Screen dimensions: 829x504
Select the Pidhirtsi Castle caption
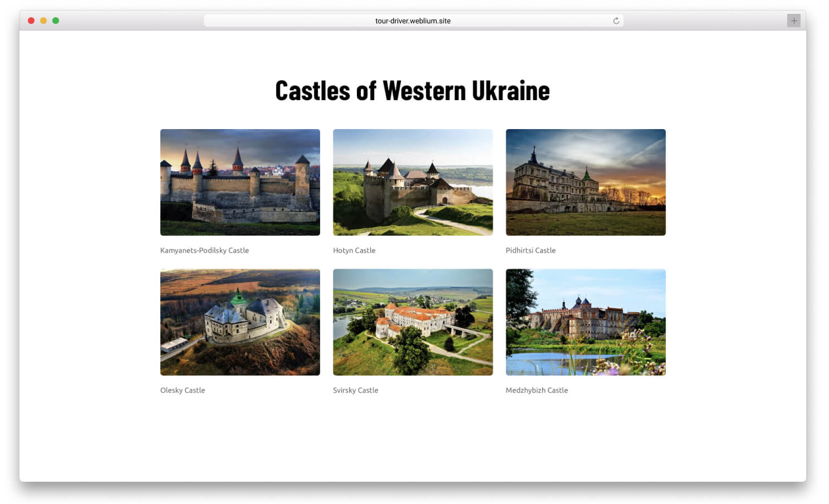point(530,250)
